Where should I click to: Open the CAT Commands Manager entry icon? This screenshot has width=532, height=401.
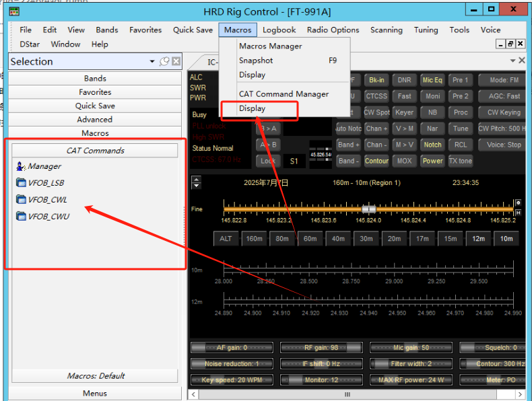point(21,166)
